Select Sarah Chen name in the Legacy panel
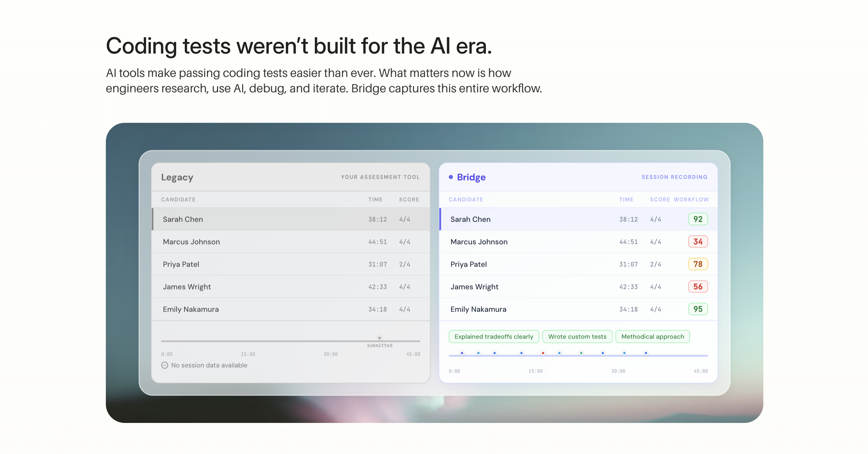Image resolution: width=868 pixels, height=454 pixels. 183,219
